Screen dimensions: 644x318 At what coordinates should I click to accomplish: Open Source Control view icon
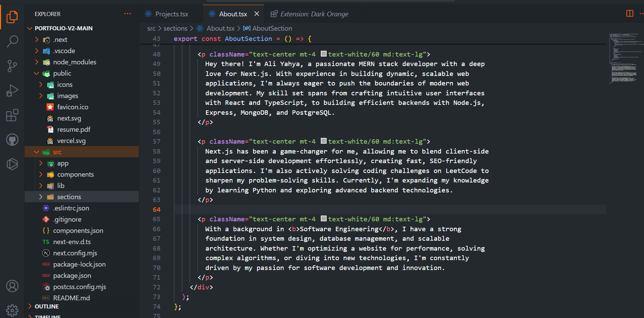point(12,66)
